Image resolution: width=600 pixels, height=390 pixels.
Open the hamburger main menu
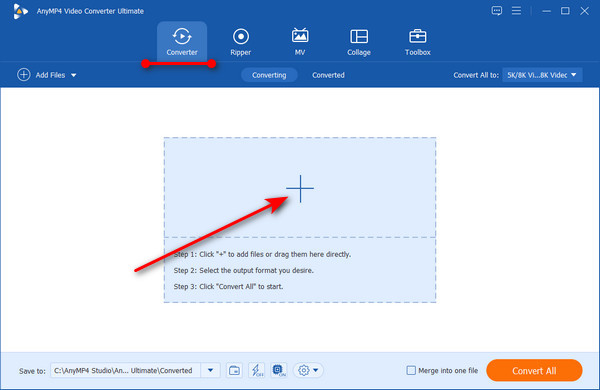pyautogui.click(x=516, y=11)
